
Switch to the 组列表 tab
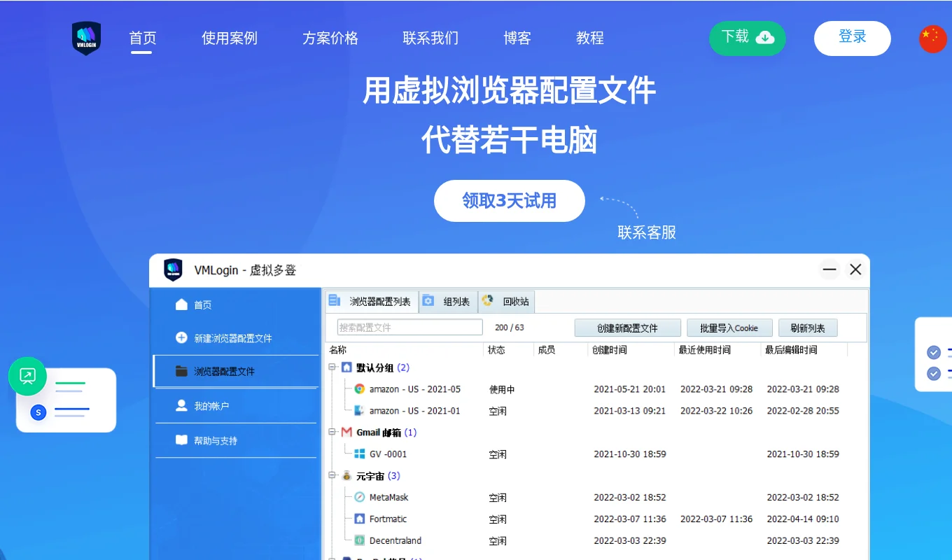coord(449,302)
